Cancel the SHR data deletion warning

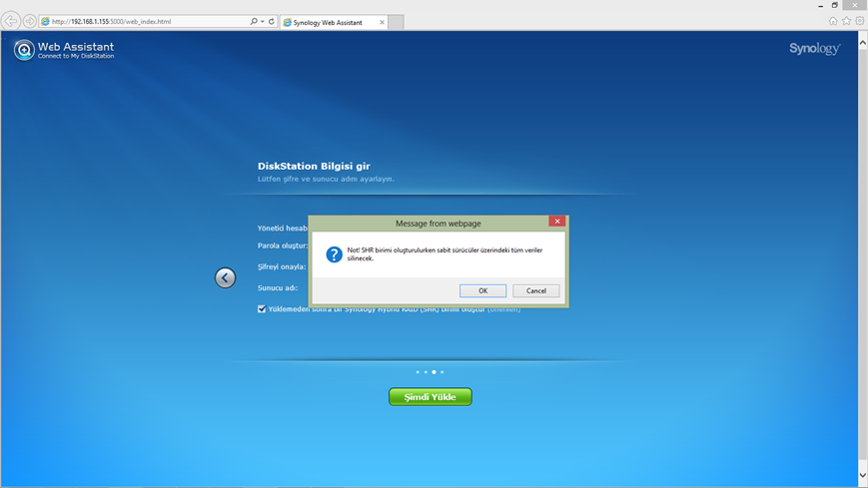pyautogui.click(x=535, y=291)
